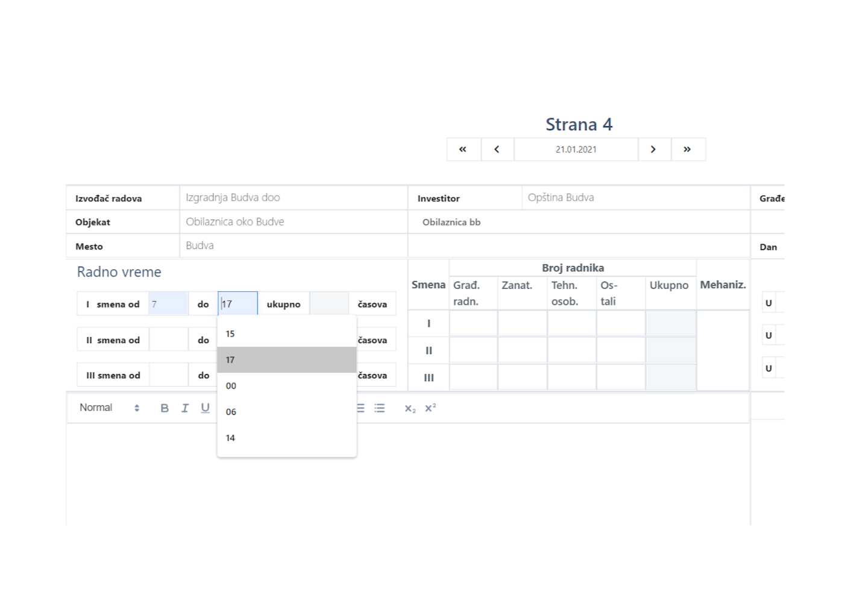Apply underline formatting in the editor
This screenshot has width=868, height=603.
(206, 408)
